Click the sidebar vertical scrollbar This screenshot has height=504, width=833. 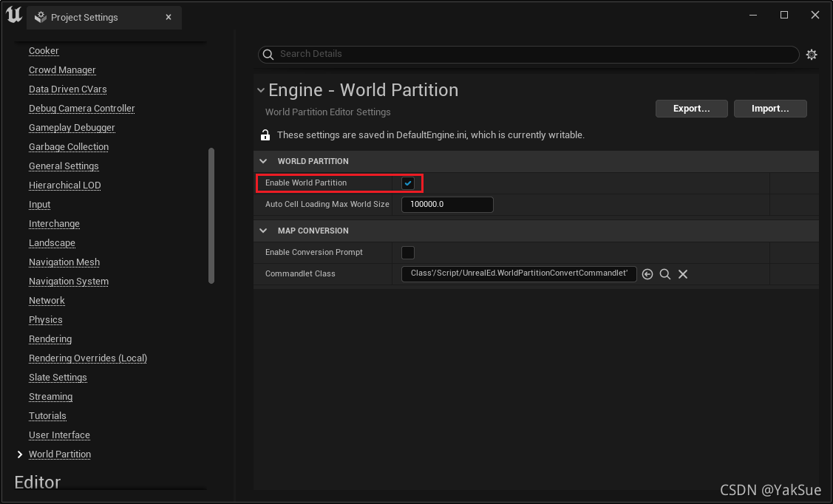[211, 216]
